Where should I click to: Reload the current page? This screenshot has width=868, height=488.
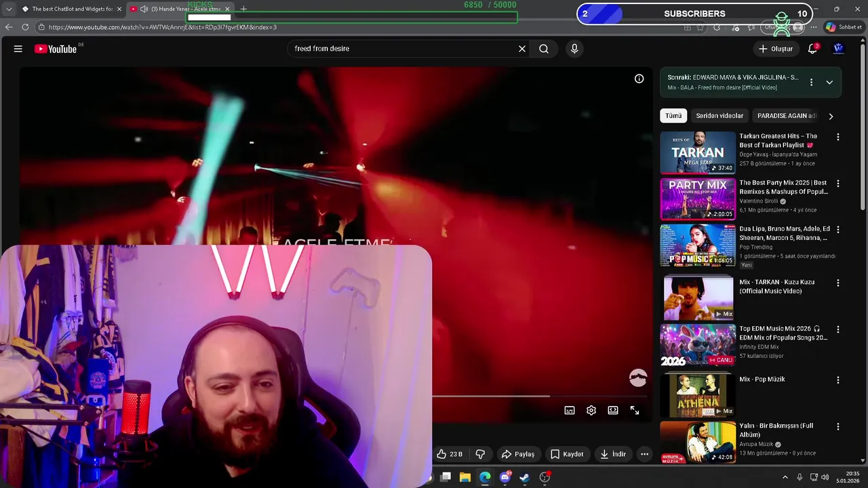click(x=25, y=27)
